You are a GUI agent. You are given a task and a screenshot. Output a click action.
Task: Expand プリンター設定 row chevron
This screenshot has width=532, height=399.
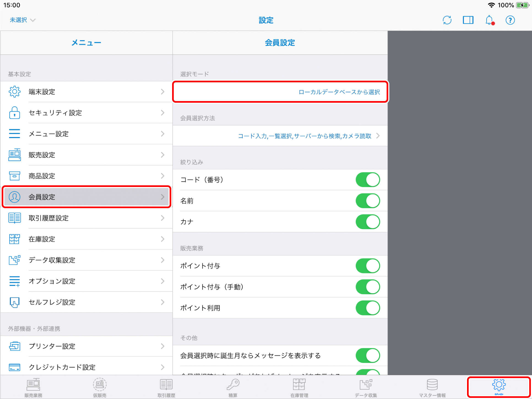pos(163,346)
